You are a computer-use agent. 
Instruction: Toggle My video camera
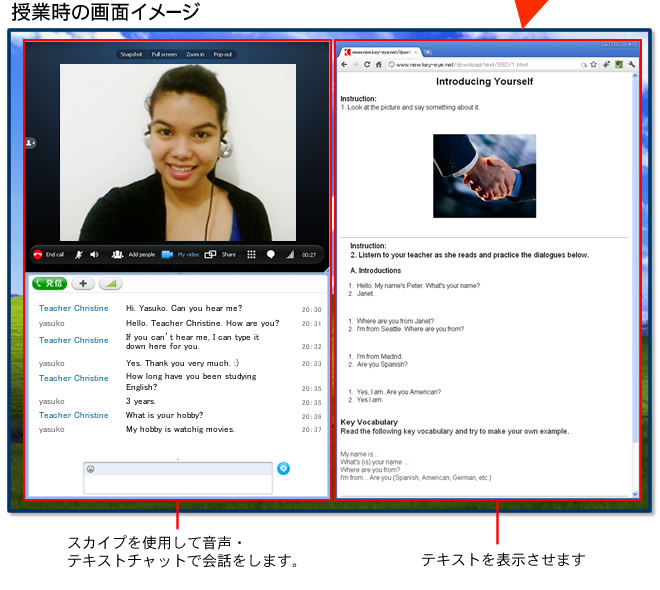click(x=180, y=255)
